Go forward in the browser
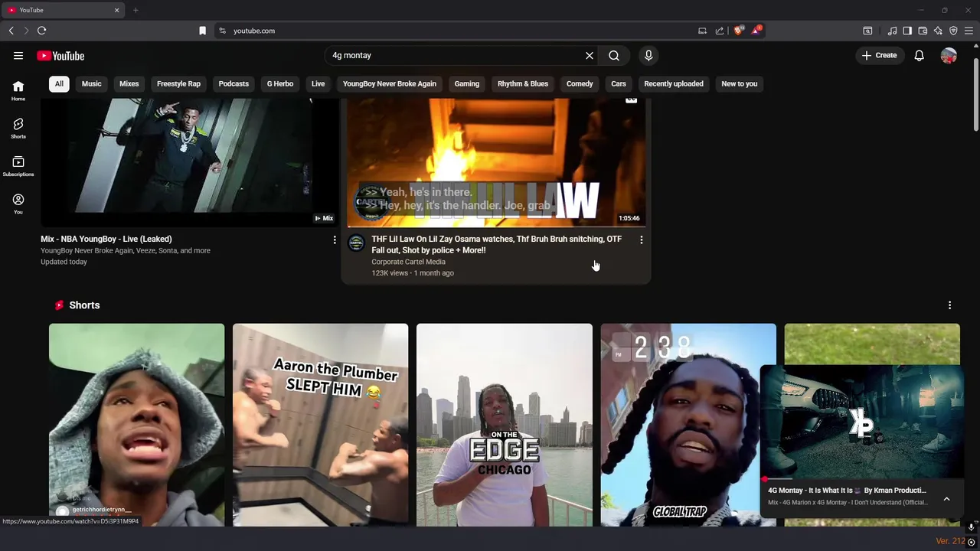Viewport: 980px width, 551px height. [x=26, y=31]
